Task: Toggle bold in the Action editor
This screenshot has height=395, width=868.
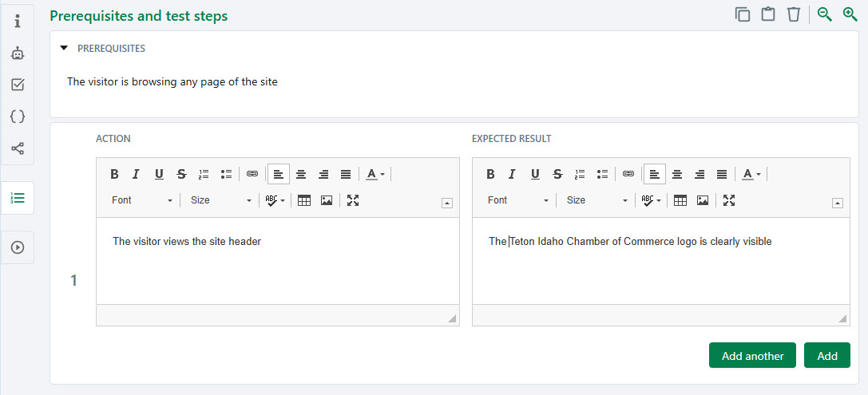Action: coord(114,174)
